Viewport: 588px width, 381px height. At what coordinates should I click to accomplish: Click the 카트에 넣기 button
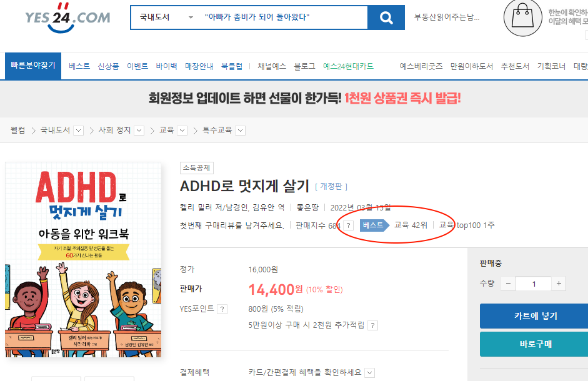(534, 316)
